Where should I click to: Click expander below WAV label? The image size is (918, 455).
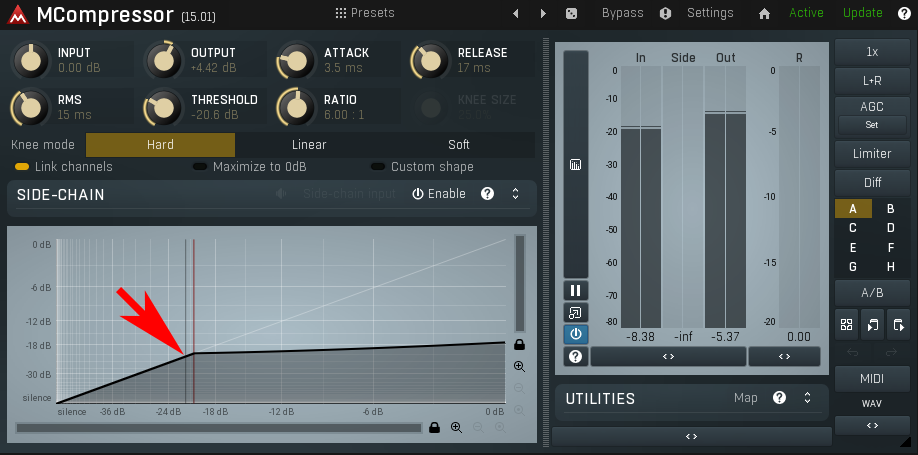click(872, 426)
